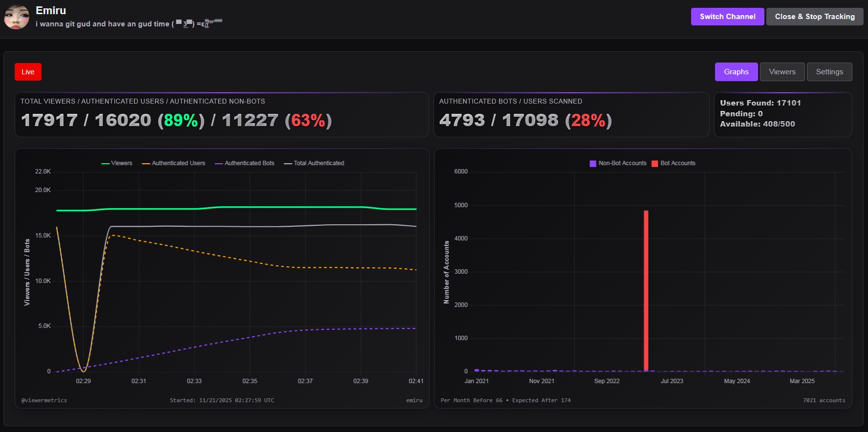Click the authenticated users value 16020
This screenshot has width=868, height=432.
123,120
